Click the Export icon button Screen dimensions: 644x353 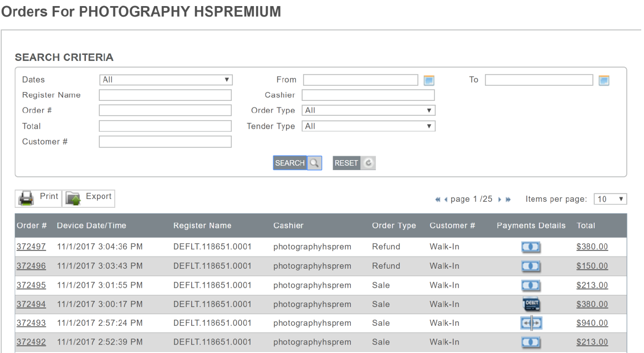tap(89, 198)
